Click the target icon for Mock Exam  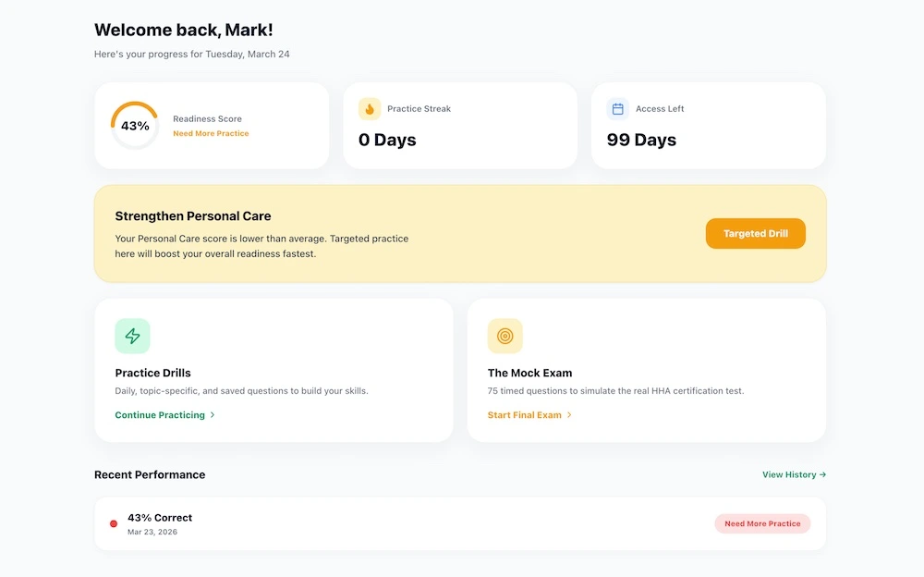point(505,337)
